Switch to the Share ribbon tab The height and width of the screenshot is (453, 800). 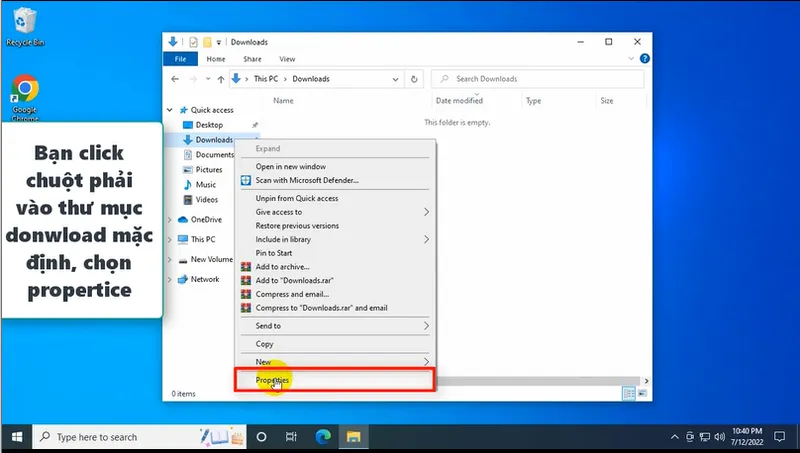(252, 59)
